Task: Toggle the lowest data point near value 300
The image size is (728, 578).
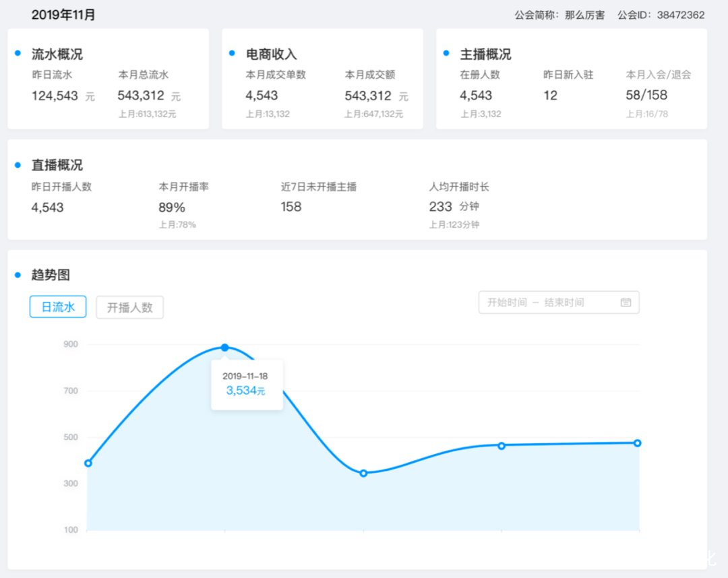Action: (364, 474)
